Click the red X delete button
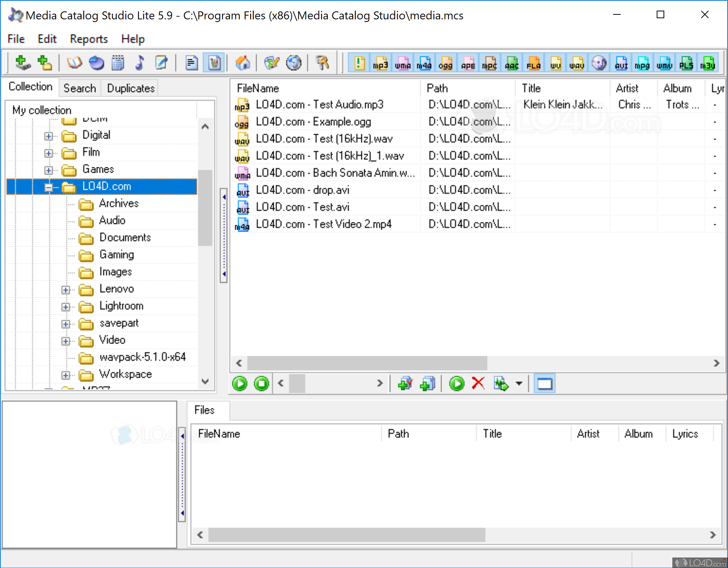The width and height of the screenshot is (728, 568). (478, 384)
